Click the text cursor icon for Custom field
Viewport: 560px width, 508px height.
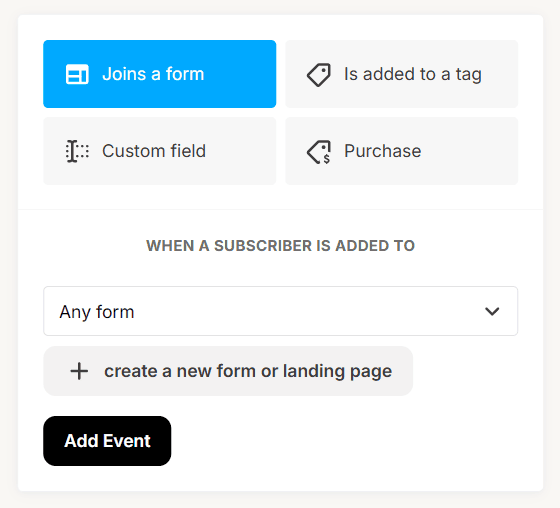click(x=77, y=151)
